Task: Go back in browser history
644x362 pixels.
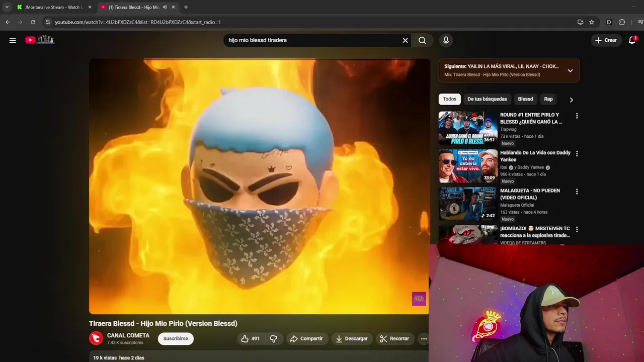Action: (8, 22)
